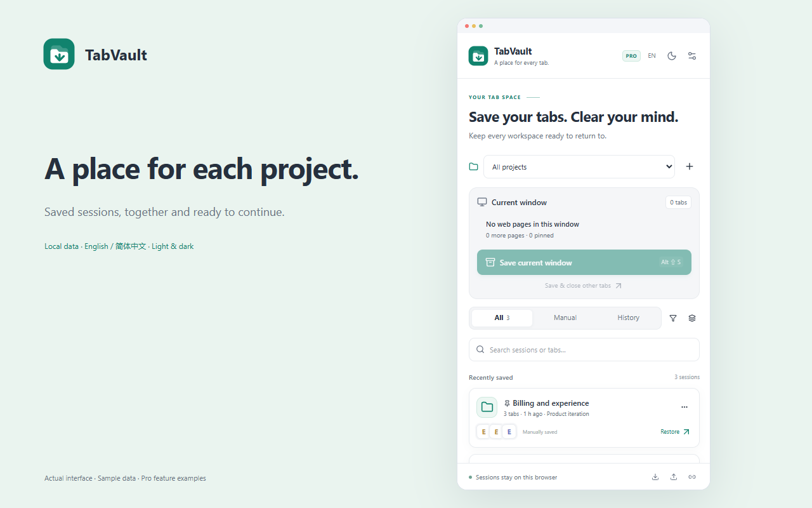Open the filter funnel icon
The width and height of the screenshot is (812, 508).
pyautogui.click(x=673, y=318)
